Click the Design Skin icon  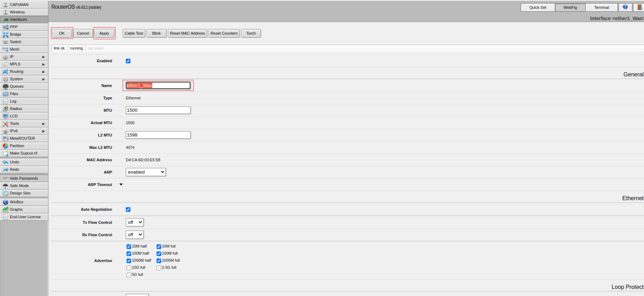(x=6, y=193)
